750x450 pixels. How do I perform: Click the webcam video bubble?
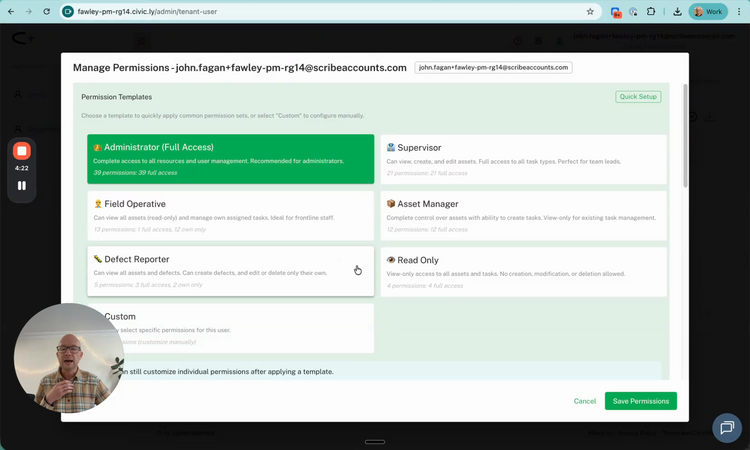[x=69, y=358]
